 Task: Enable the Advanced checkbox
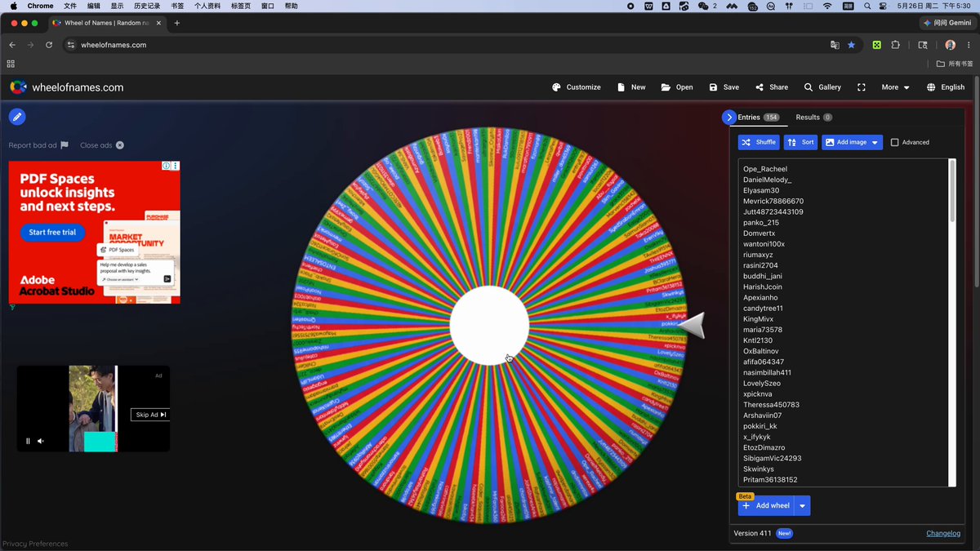(895, 142)
